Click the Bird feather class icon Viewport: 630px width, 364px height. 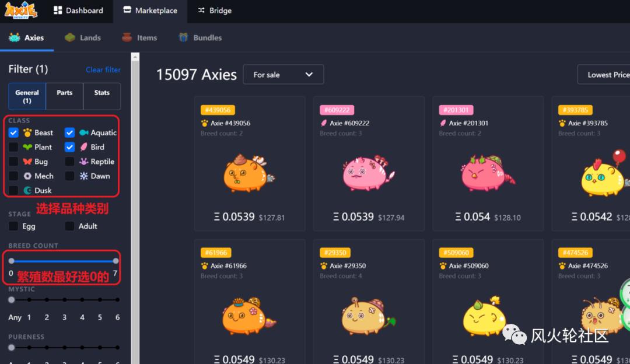(83, 147)
